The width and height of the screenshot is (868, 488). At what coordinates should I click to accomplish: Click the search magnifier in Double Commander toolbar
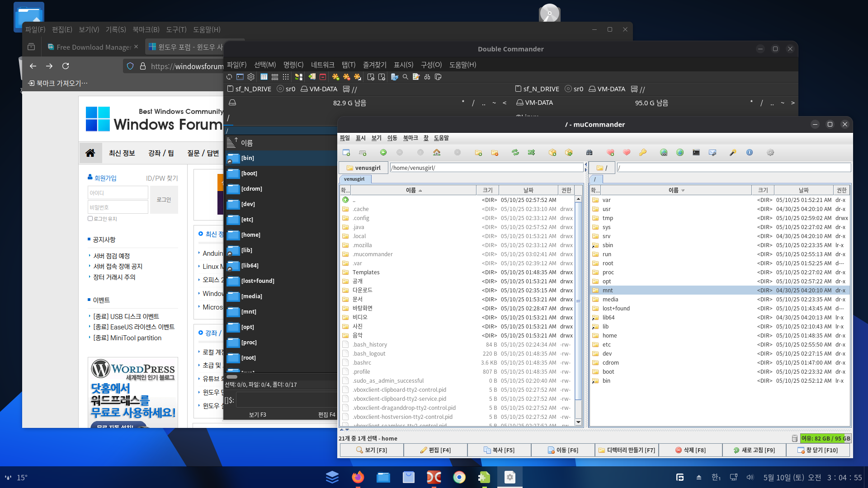pos(406,77)
